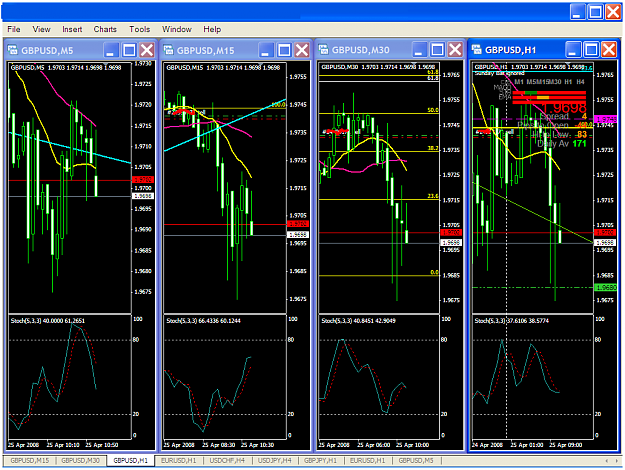This screenshot has height=470, width=625.
Task: Switch to GBPUSD,M15 bottom tab
Action: (30, 460)
